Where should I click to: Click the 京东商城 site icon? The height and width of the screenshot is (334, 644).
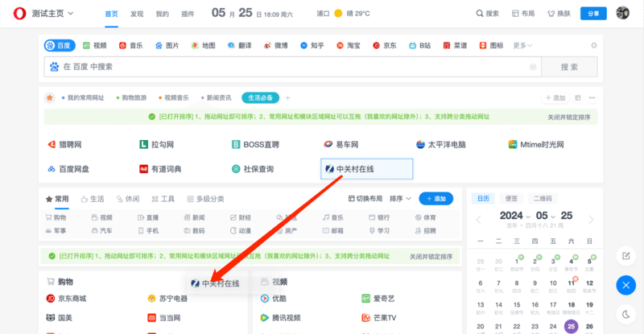point(51,299)
